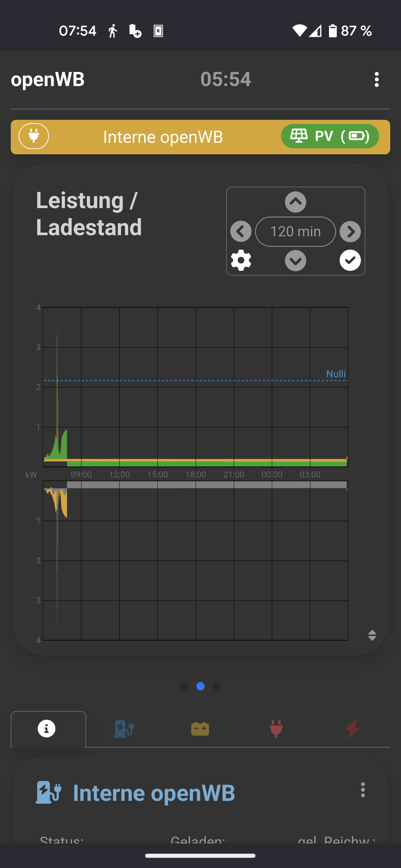Select the highlighted blue carousel dot
Image resolution: width=401 pixels, height=868 pixels.
pyautogui.click(x=200, y=686)
